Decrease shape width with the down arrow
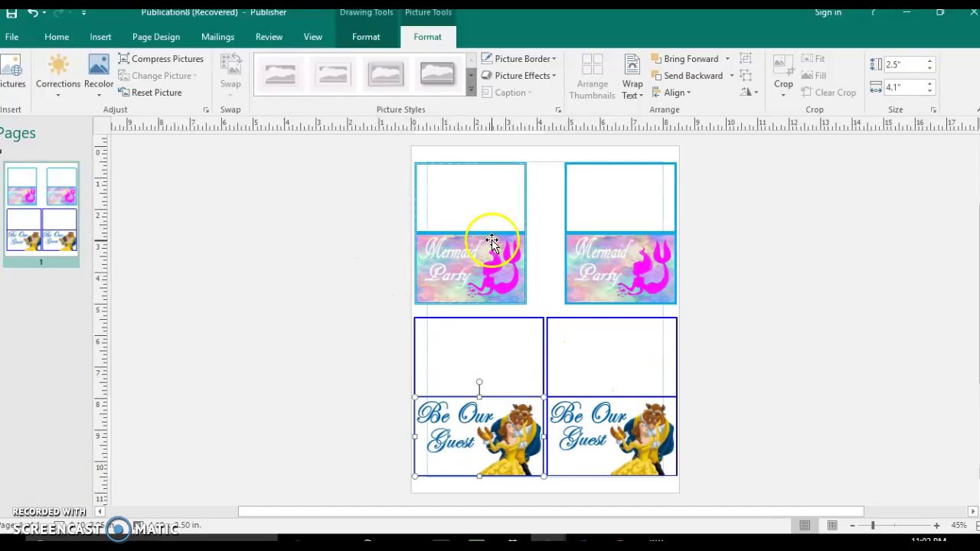Viewport: 980px width, 551px height. coord(929,91)
